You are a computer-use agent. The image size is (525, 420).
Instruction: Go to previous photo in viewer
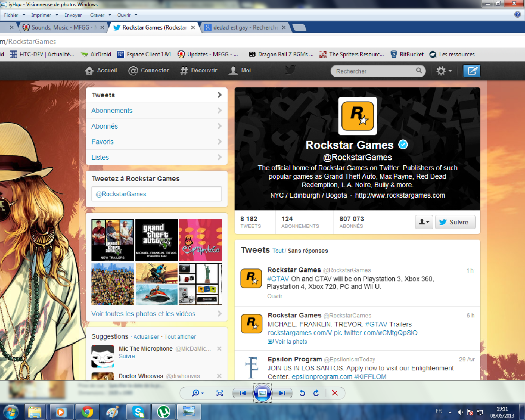242,393
